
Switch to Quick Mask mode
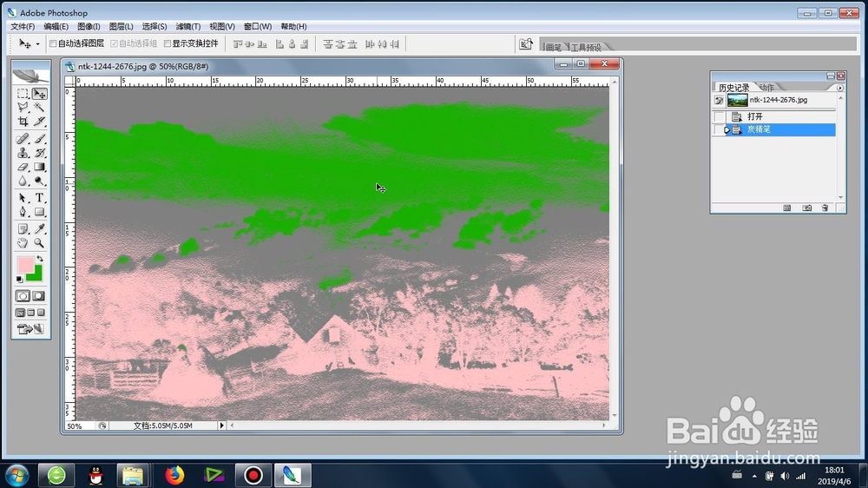tap(39, 296)
